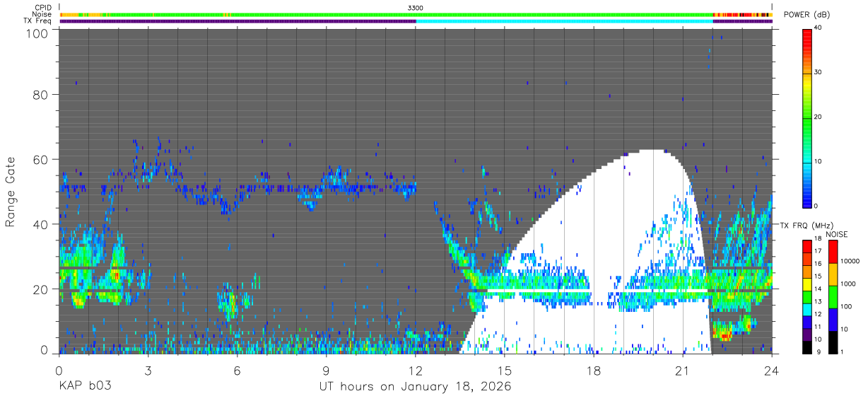Screen dimensions: 868x401
Task: Click the CPID value 3300
Action: point(416,8)
